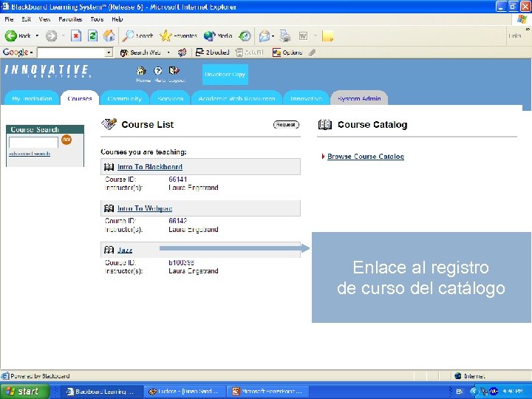Refresh the page with green arrows icon
The height and width of the screenshot is (399, 532).
click(x=92, y=35)
